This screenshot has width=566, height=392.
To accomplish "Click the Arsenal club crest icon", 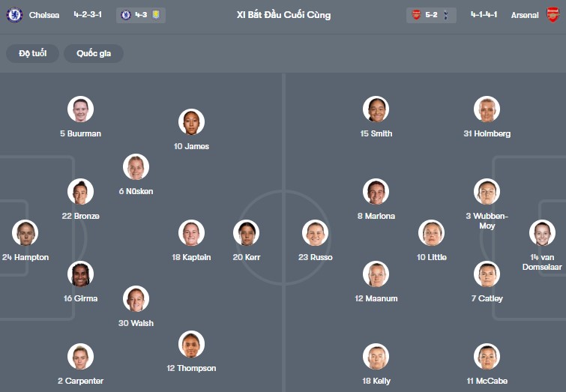I will click(x=553, y=15).
